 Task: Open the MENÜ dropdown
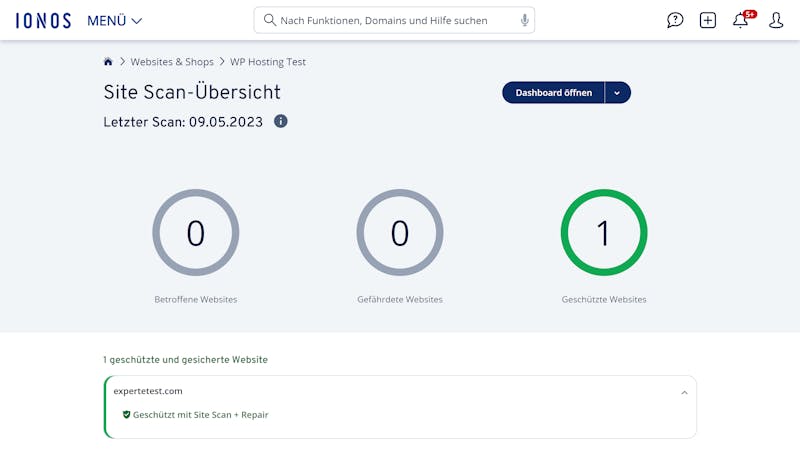[114, 21]
